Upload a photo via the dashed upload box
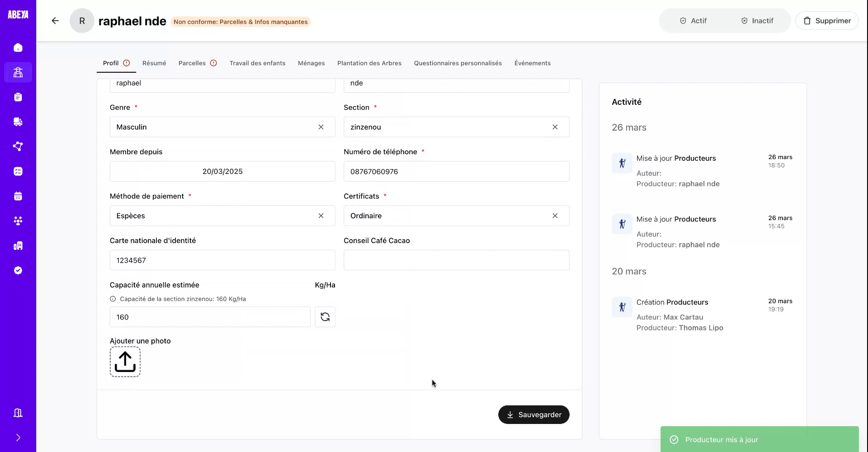This screenshot has width=868, height=452. [125, 362]
